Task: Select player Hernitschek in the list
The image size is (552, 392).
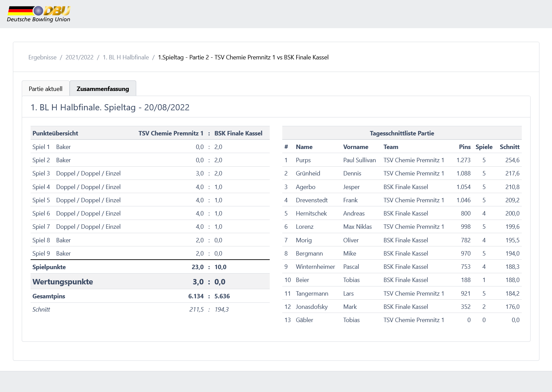Action: pos(402,213)
